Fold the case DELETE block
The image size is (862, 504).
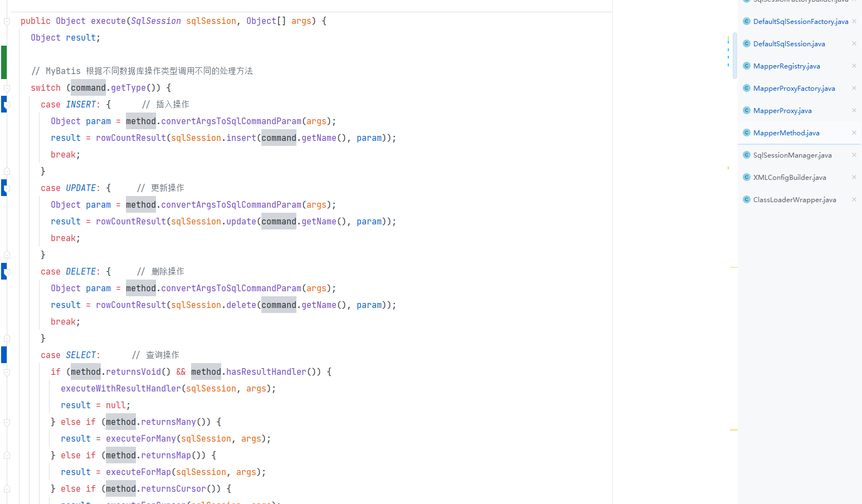point(7,272)
